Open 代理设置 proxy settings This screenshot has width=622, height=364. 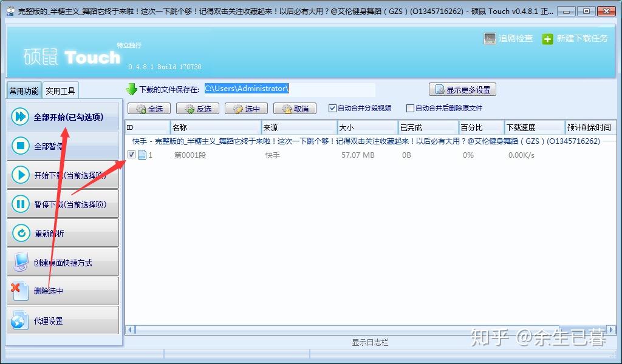[x=63, y=320]
